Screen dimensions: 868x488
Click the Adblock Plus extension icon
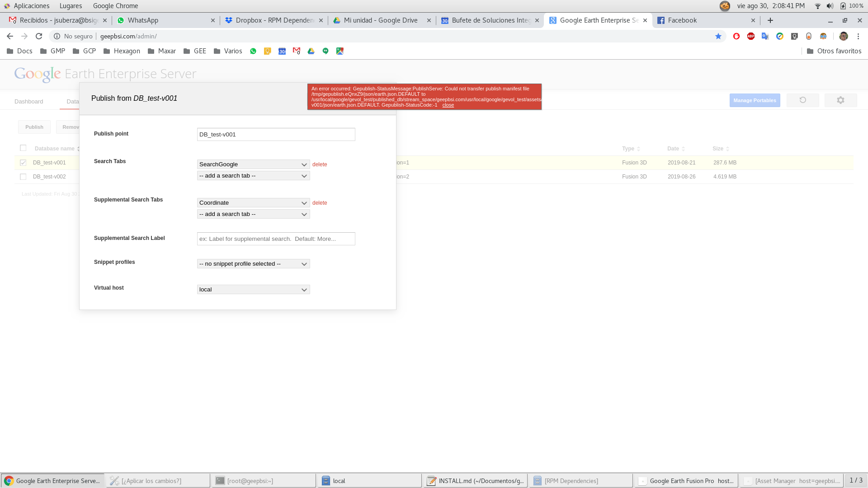pos(751,36)
